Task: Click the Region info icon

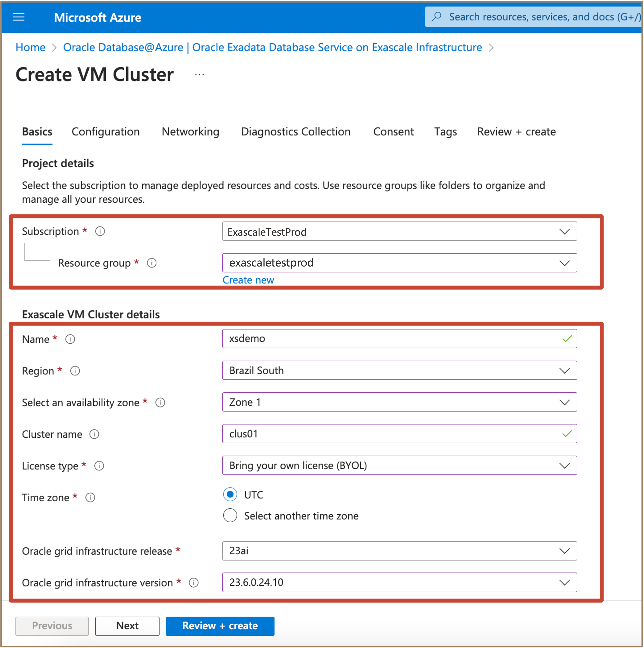Action: coord(75,371)
